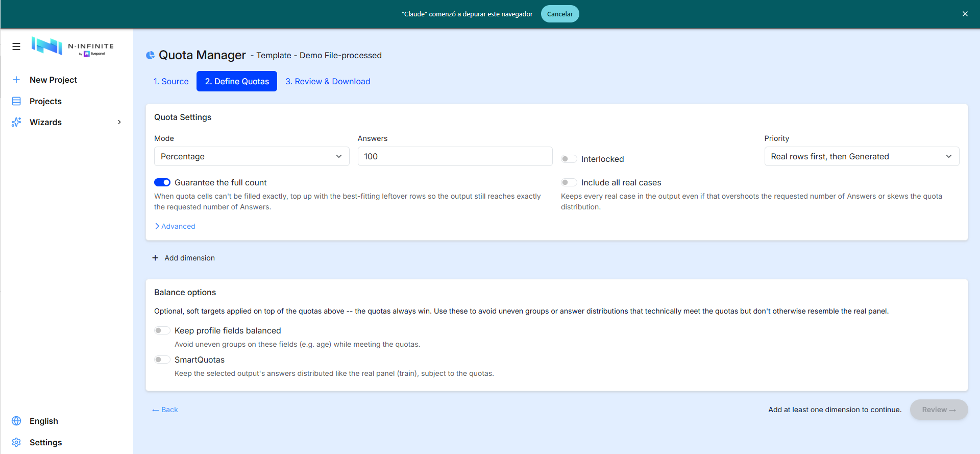
Task: Open the Priority dropdown
Action: (862, 156)
